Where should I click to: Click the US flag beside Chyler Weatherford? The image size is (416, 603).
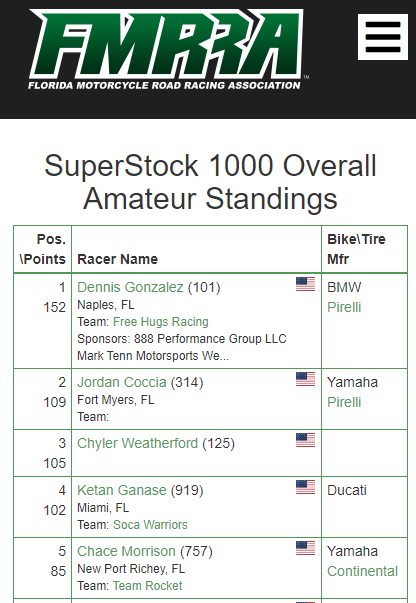(x=305, y=440)
